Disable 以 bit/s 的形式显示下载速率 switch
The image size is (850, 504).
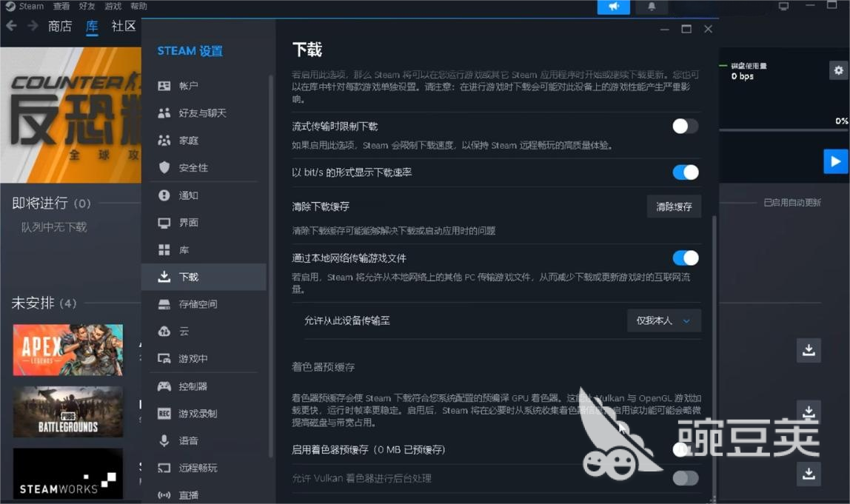685,172
